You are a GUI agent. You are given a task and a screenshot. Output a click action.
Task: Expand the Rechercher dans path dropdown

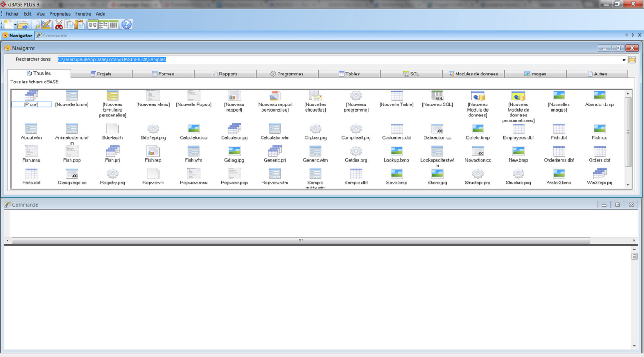[624, 60]
